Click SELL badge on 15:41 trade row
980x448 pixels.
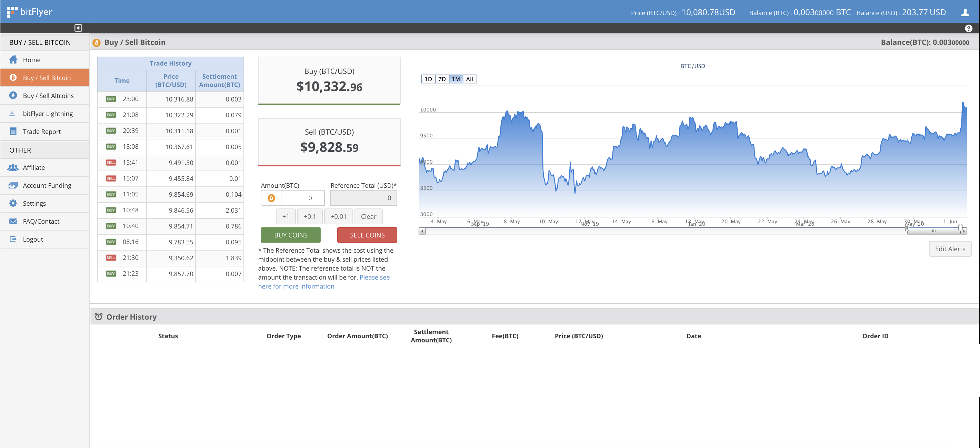[x=111, y=163]
